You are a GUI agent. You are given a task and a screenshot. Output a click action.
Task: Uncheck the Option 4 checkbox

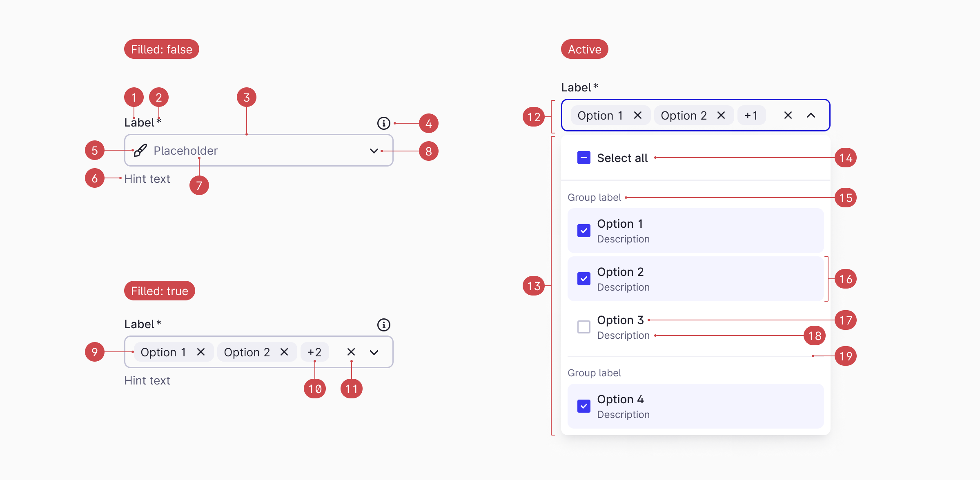tap(584, 406)
